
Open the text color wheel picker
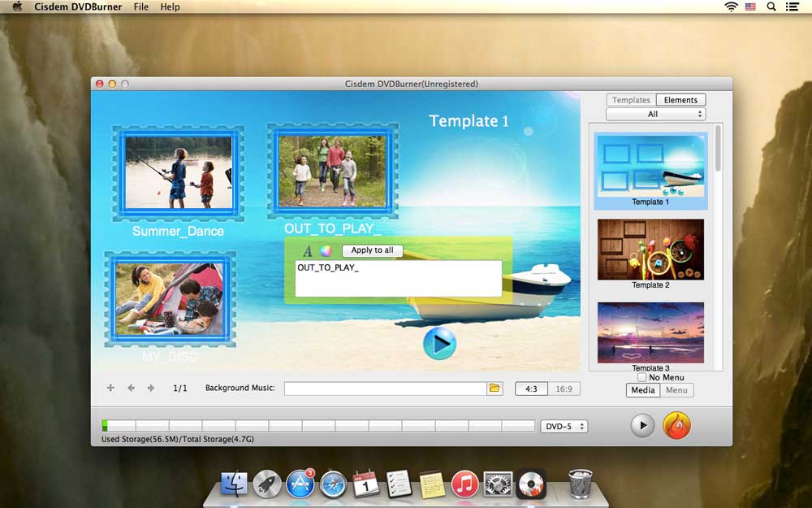coord(326,251)
